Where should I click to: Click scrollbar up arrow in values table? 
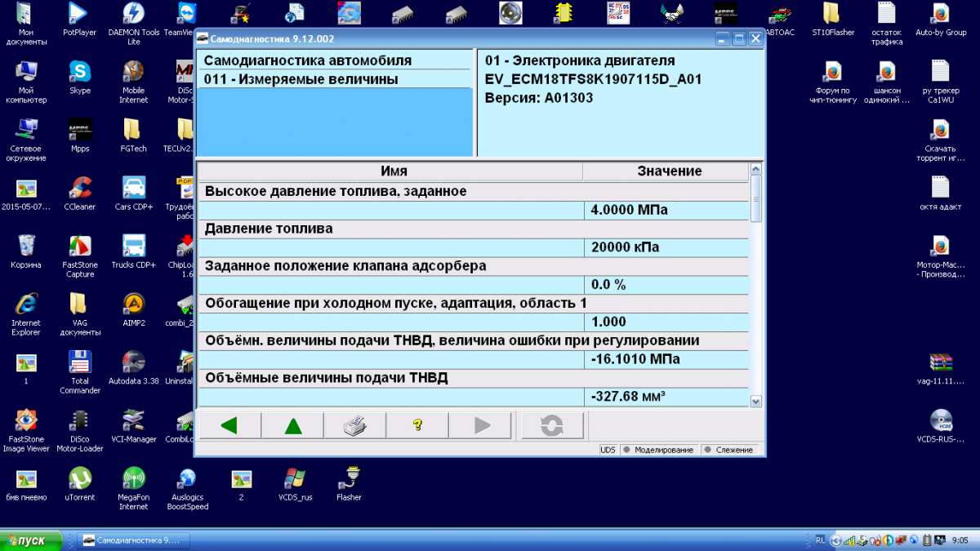[x=755, y=169]
